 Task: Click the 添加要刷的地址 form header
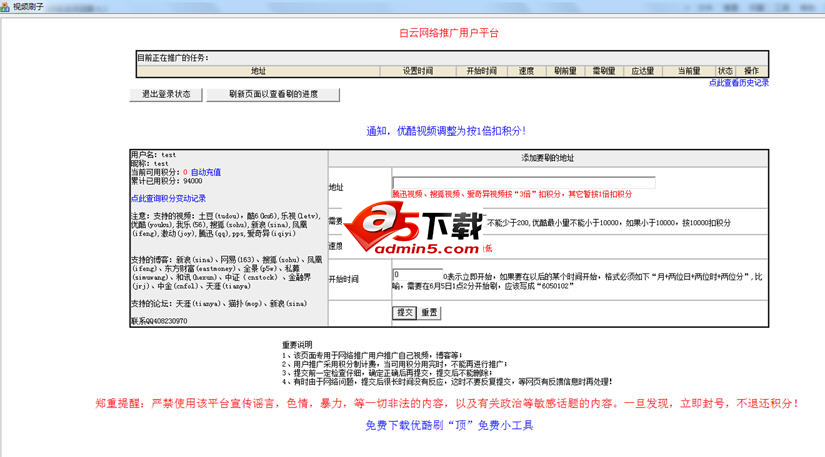[548, 158]
